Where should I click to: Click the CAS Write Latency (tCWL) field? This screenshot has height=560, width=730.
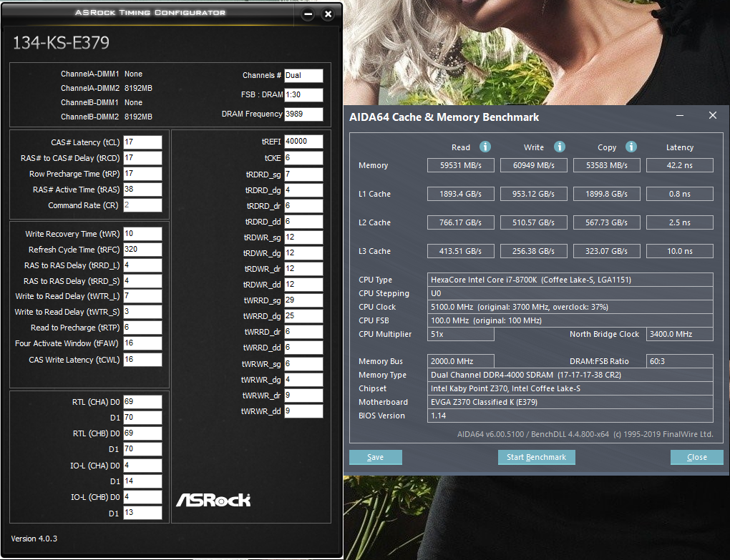(142, 360)
